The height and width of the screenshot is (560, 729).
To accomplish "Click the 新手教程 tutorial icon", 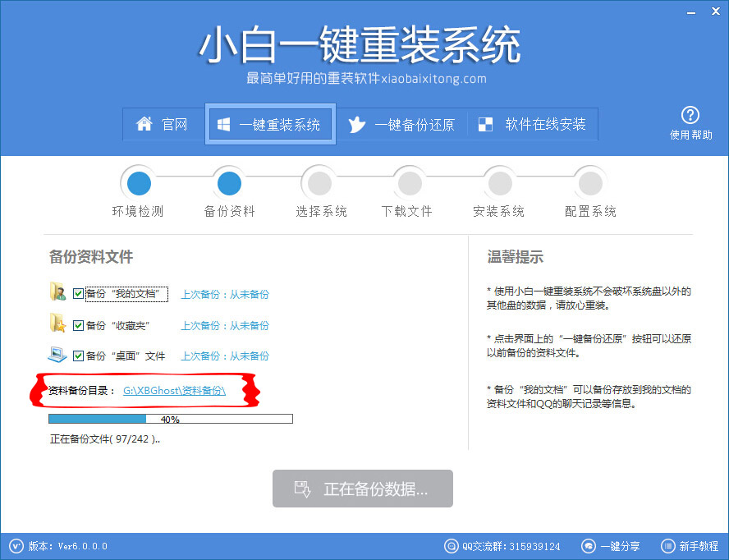I will point(667,546).
